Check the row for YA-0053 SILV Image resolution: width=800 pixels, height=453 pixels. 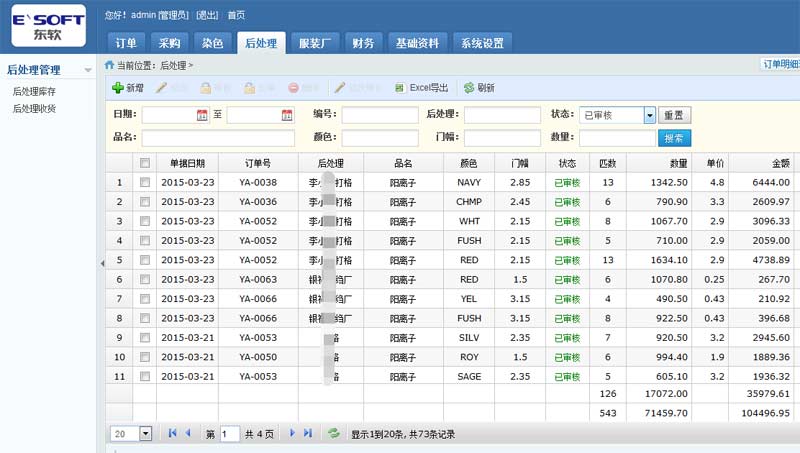(x=145, y=337)
